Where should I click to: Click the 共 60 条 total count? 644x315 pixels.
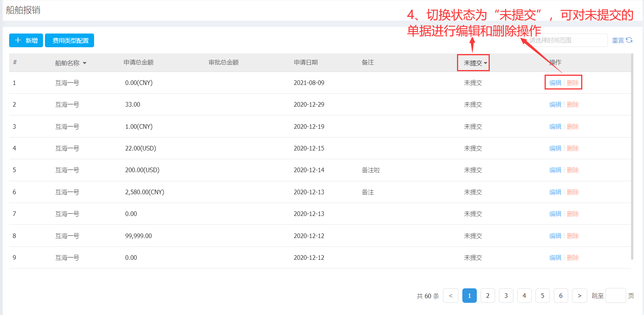pyautogui.click(x=428, y=296)
